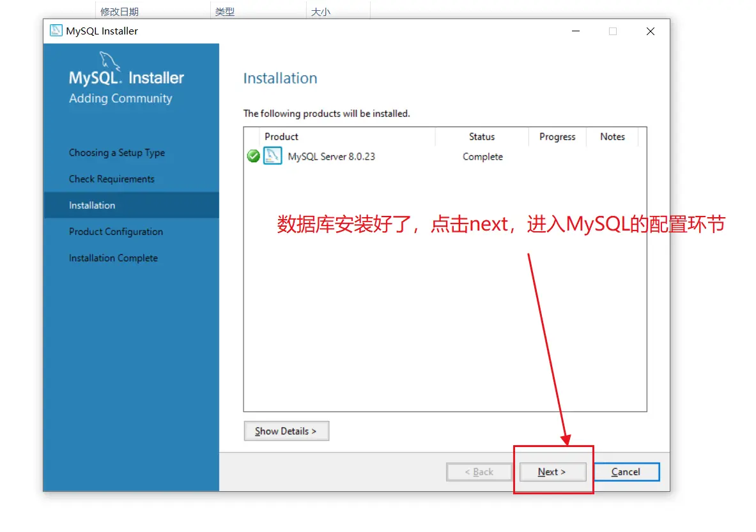Click the Installation heading text
Screen dimensions: 756x532
coord(280,78)
